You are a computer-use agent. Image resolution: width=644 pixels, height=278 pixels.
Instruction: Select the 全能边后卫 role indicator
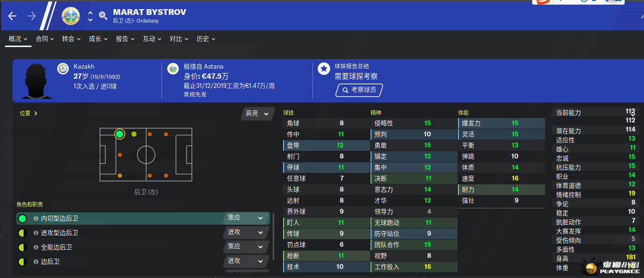pyautogui.click(x=22, y=247)
